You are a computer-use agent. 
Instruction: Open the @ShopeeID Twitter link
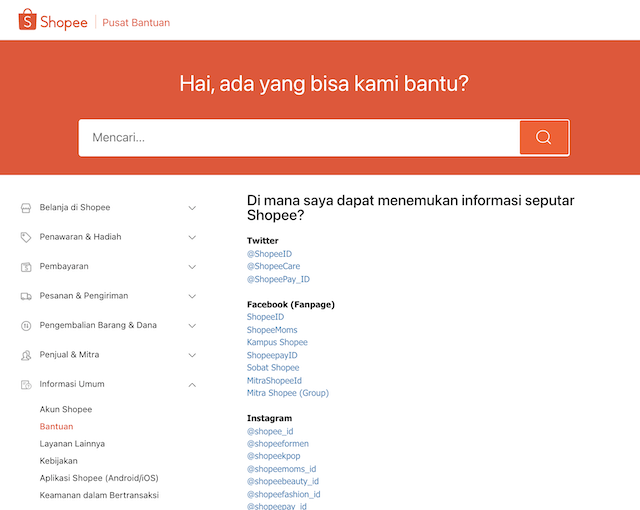pos(269,254)
